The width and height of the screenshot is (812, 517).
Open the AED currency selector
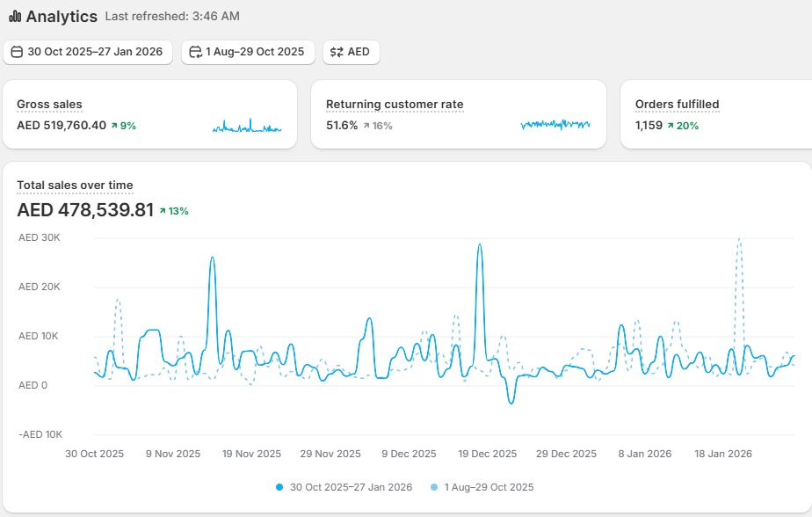[352, 53]
